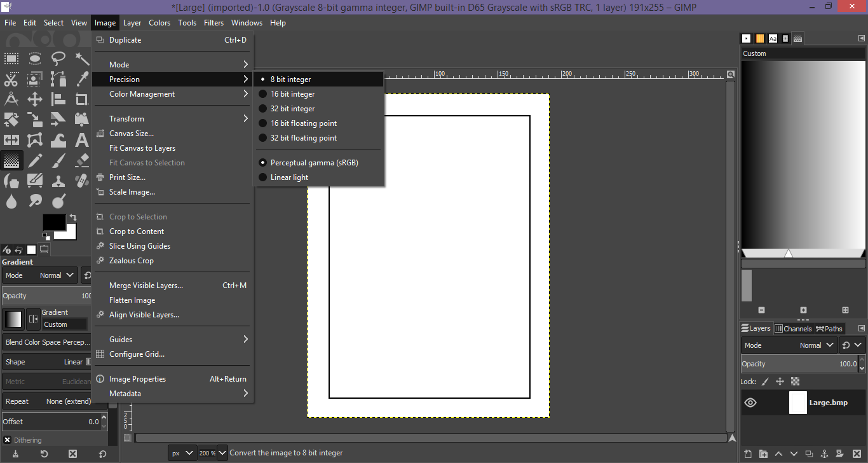
Task: Open the Colors menu
Action: coord(159,23)
